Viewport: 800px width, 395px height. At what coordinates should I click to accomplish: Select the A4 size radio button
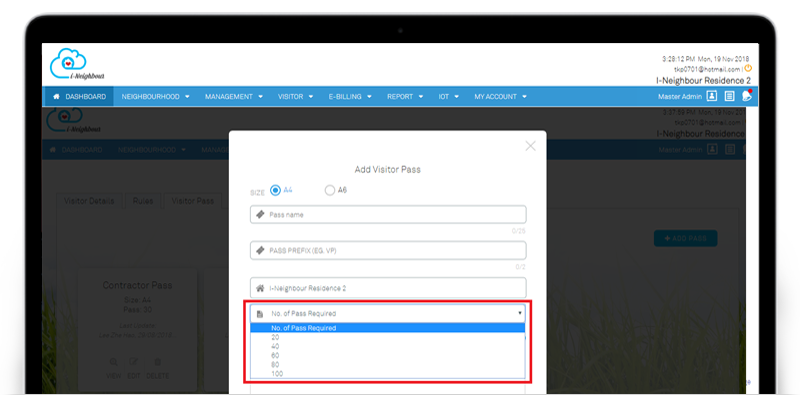tap(276, 190)
